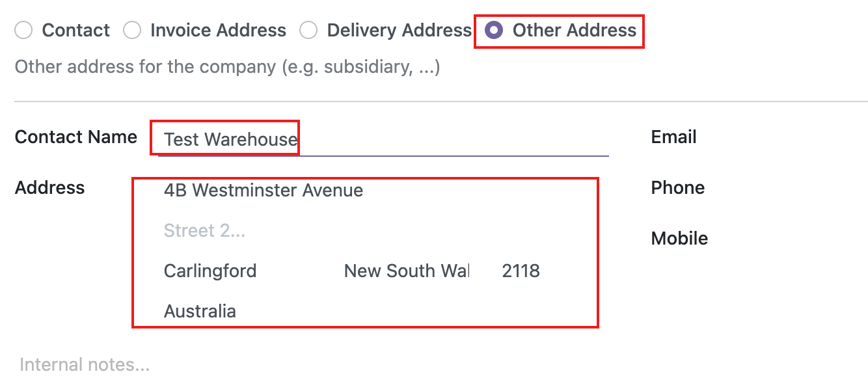Click the 'Invoice Address' label text
This screenshot has height=389, width=868.
click(218, 31)
